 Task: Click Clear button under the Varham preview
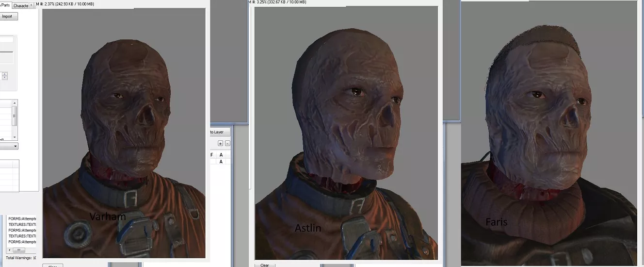click(52, 266)
